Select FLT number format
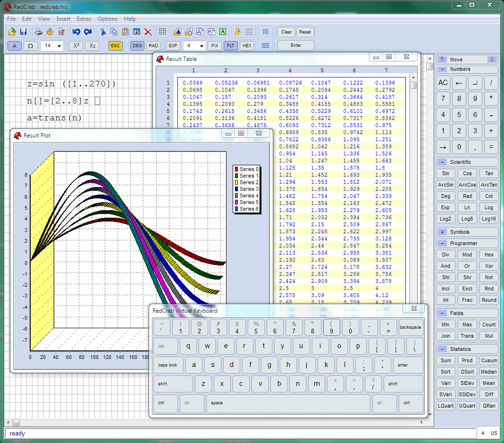The width and height of the screenshot is (504, 443). tap(230, 46)
